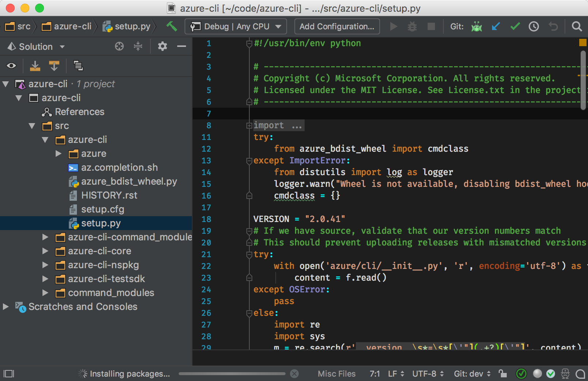Expand command_modules folder
The image size is (588, 381).
click(45, 293)
